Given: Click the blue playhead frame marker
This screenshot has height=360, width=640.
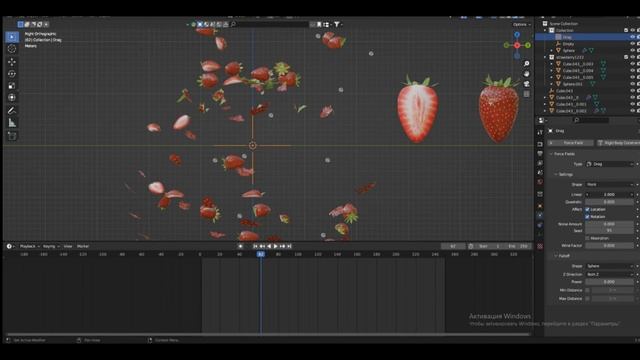Looking at the screenshot, I should coord(261,254).
